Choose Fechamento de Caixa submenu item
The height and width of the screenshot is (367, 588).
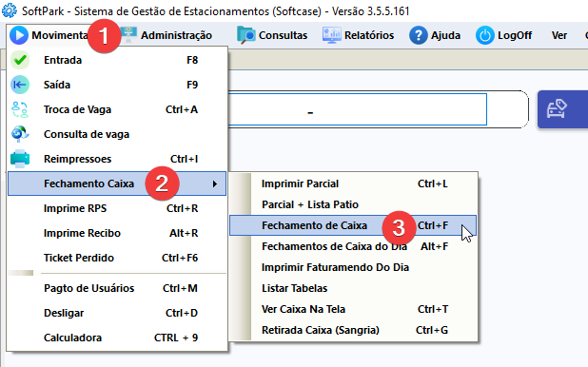coord(353,225)
